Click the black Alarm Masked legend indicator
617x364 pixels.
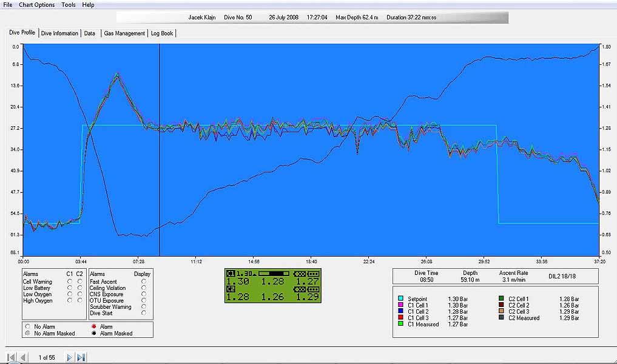click(93, 333)
